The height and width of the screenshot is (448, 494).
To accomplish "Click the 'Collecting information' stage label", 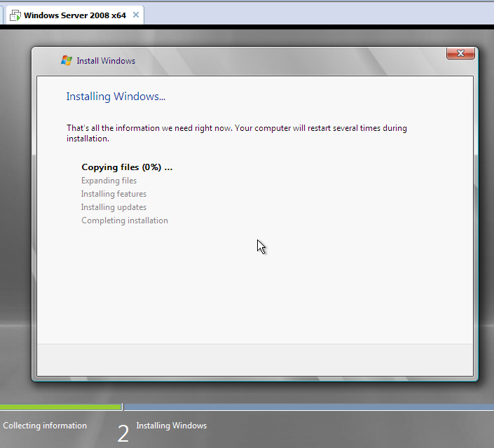I will coord(45,426).
